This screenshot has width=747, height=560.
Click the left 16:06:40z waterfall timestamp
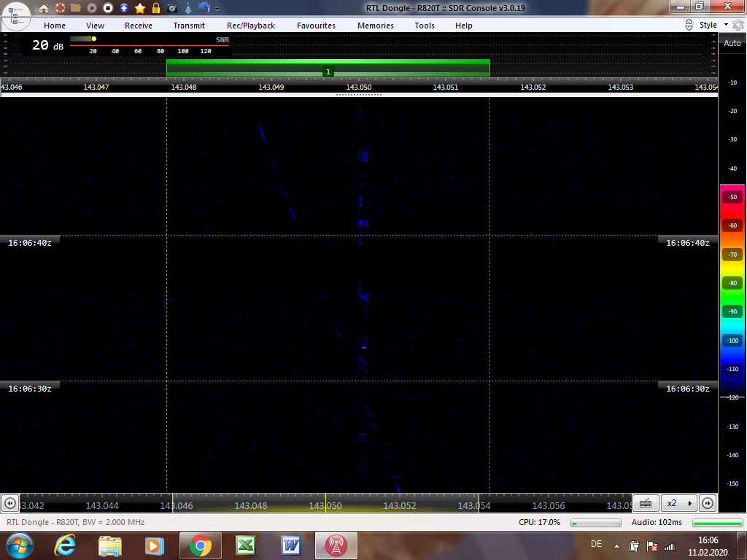click(x=29, y=243)
